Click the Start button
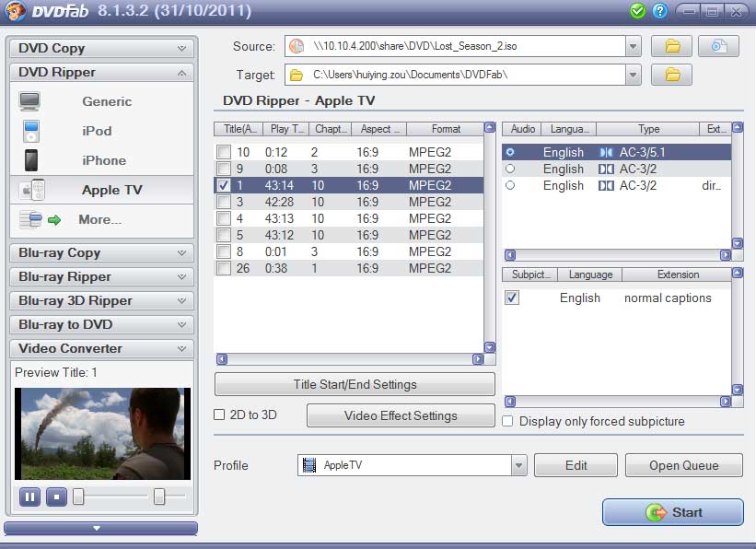 pyautogui.click(x=673, y=512)
